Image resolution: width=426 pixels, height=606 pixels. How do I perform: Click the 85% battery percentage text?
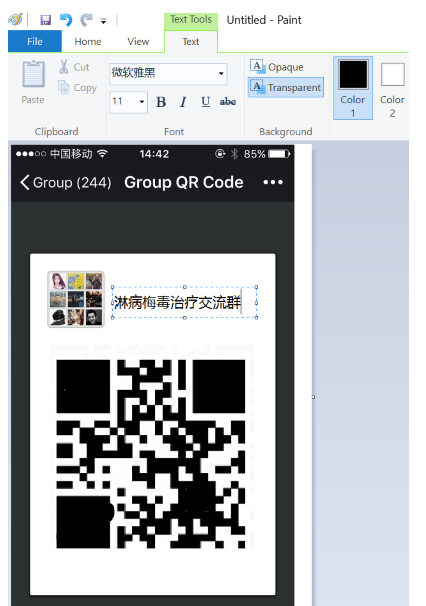pos(254,154)
